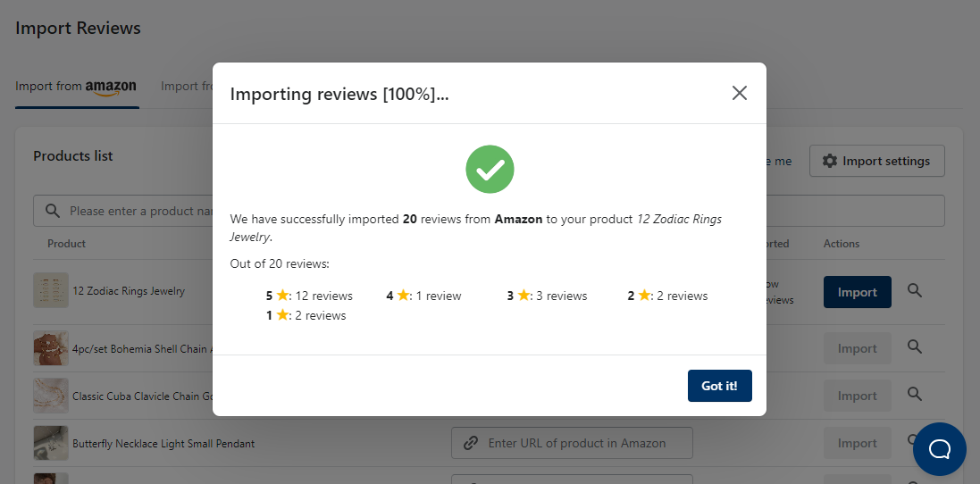This screenshot has width=980, height=484.
Task: Click the 3 star 3 reviews entry
Action: 547,296
